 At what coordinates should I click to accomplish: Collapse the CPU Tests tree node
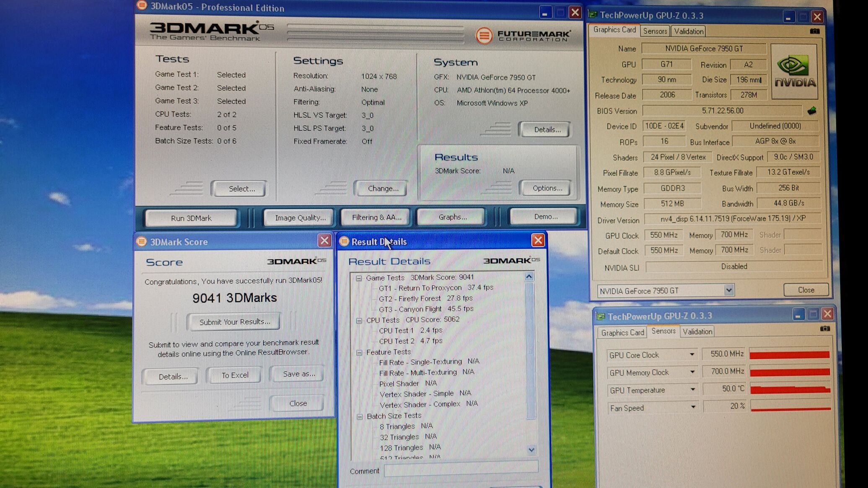tap(359, 320)
